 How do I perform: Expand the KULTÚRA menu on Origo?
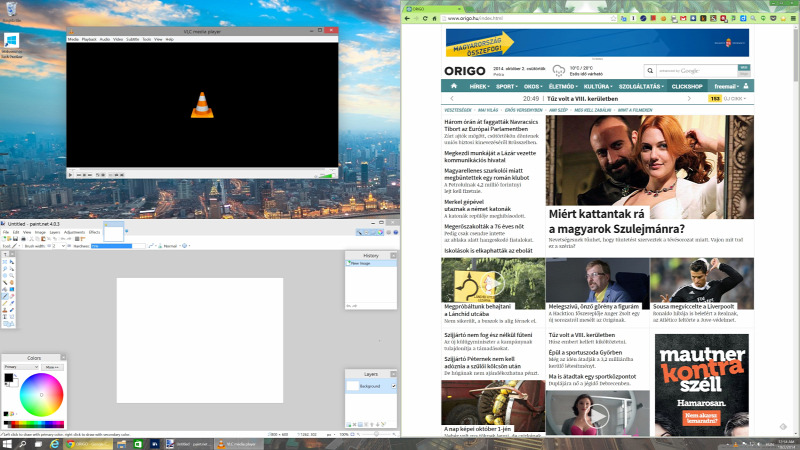597,86
